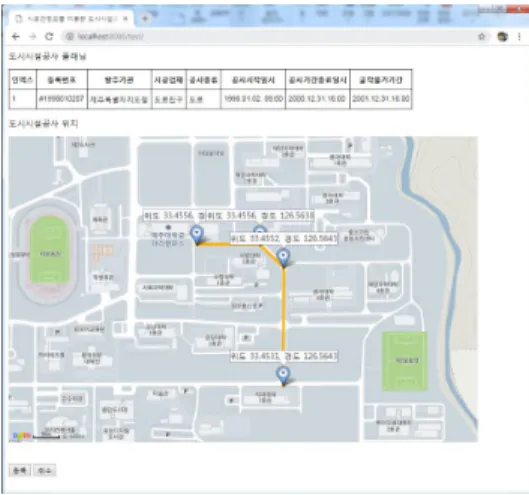Click the map provider logo at bottom-left
The height and width of the screenshot is (495, 529).
21,436
